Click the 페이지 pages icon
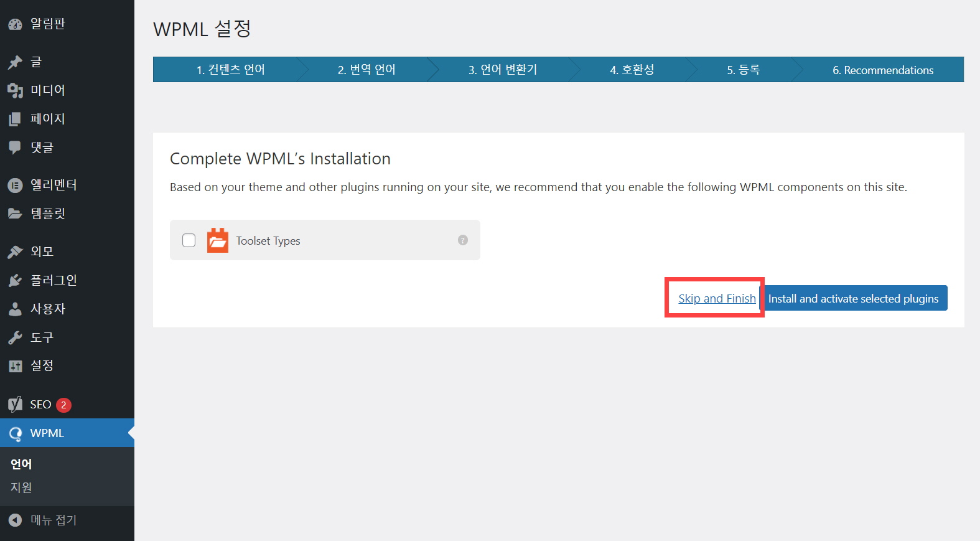Screen dimensions: 980x541 [15, 119]
